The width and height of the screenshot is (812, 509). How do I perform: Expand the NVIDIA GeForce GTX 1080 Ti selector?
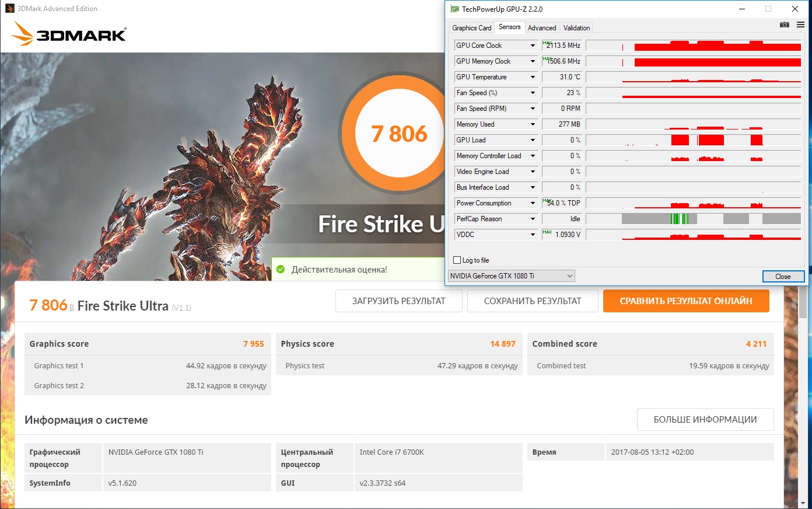(x=512, y=276)
